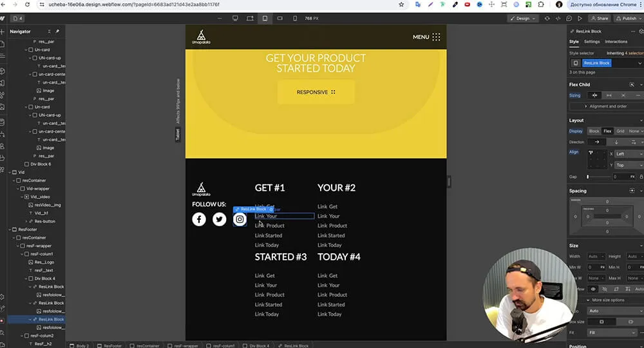Toggle flex wrap children icon
644x348 pixels.
633,142
